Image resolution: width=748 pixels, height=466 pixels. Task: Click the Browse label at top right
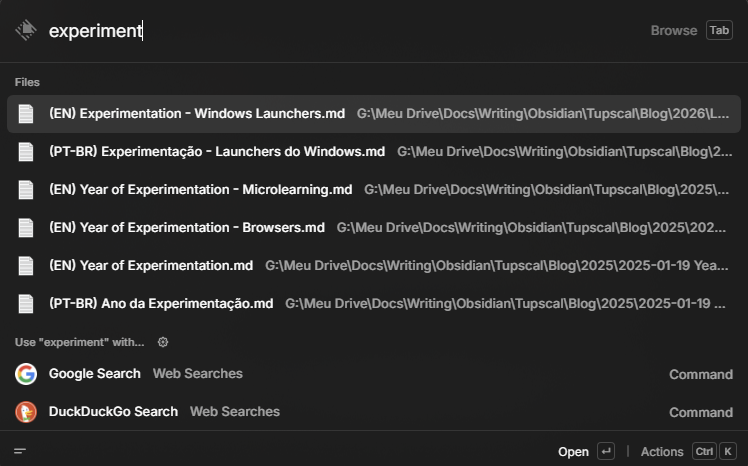click(674, 31)
